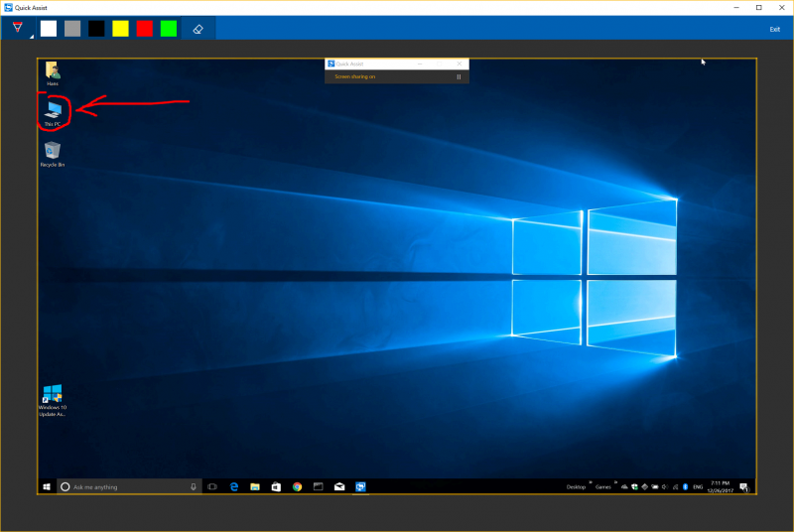Launch Google Chrome from taskbar
Viewport: 794px width, 532px height.
(297, 486)
